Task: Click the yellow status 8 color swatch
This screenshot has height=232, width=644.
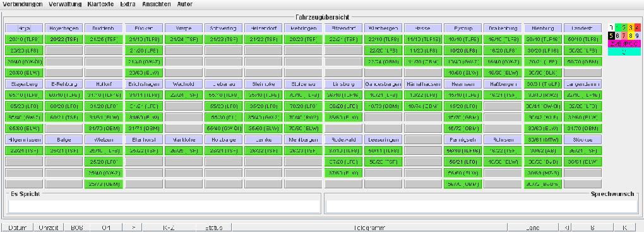Action: [x=631, y=35]
